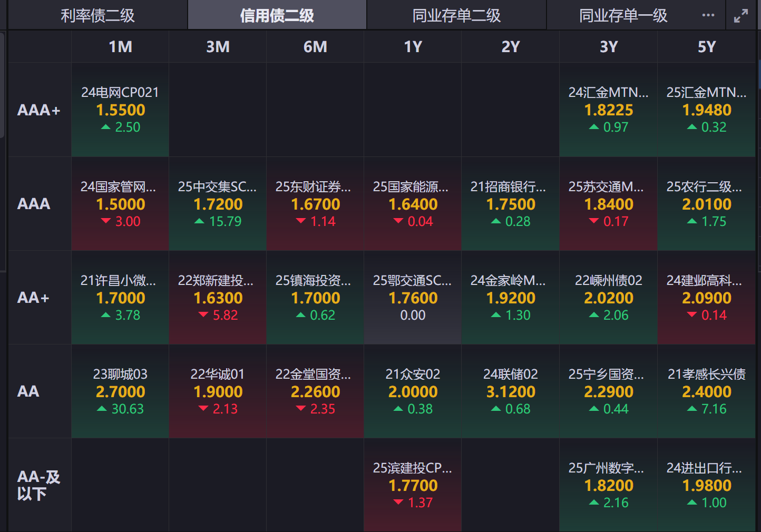Open the 22华诚01 bond cell
Image resolution: width=761 pixels, height=532 pixels.
(218, 391)
